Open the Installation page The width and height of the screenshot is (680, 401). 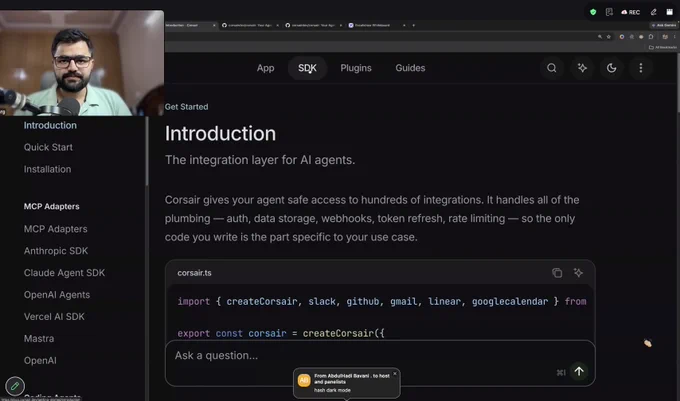click(47, 169)
